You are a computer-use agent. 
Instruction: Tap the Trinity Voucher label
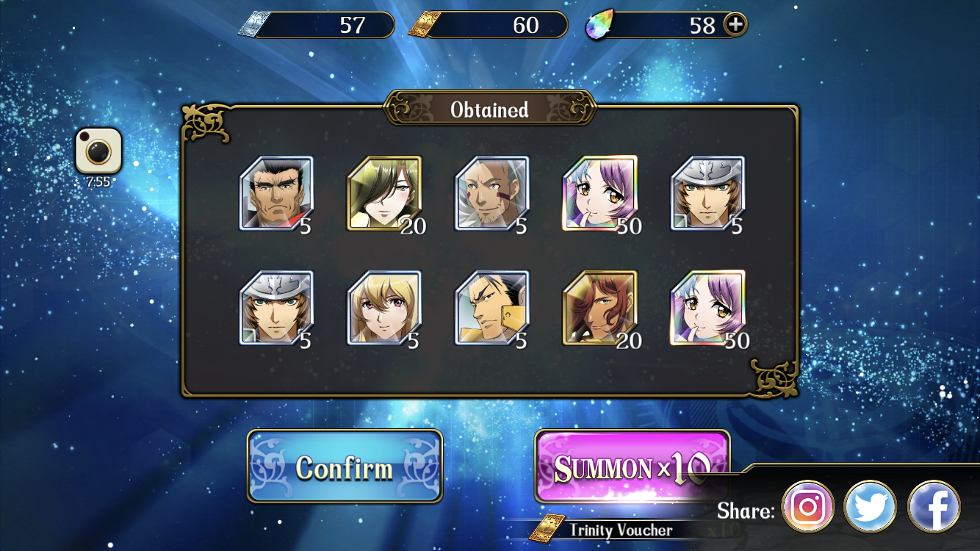click(621, 530)
